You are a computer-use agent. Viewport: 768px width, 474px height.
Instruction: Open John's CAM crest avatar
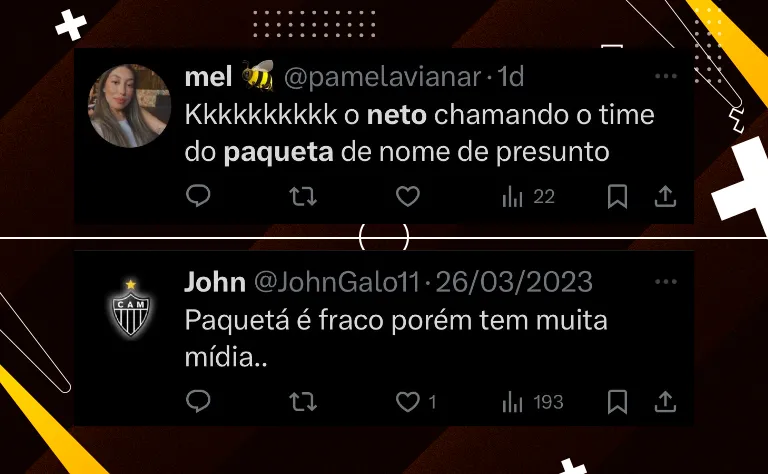point(130,308)
